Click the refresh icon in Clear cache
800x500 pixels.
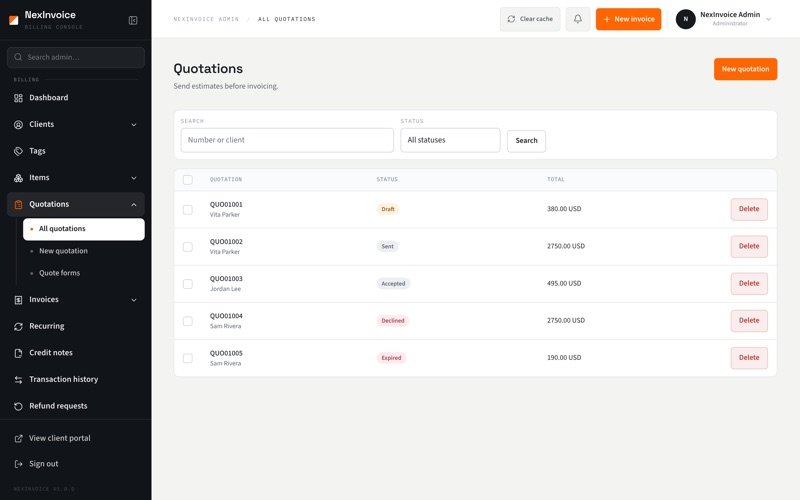[511, 19]
